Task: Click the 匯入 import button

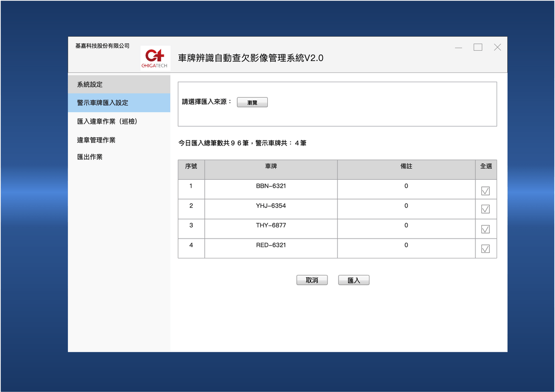Action: [x=354, y=280]
